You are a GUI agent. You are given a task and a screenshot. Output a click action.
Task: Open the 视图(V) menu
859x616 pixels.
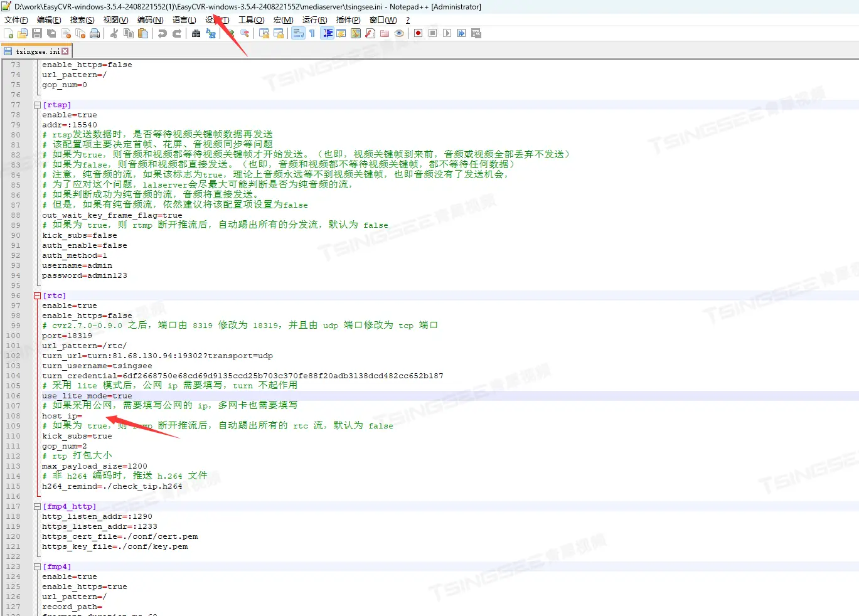point(116,20)
